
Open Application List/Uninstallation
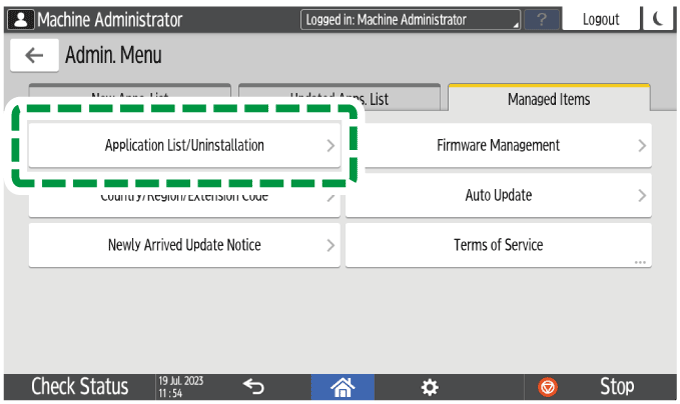[184, 146]
